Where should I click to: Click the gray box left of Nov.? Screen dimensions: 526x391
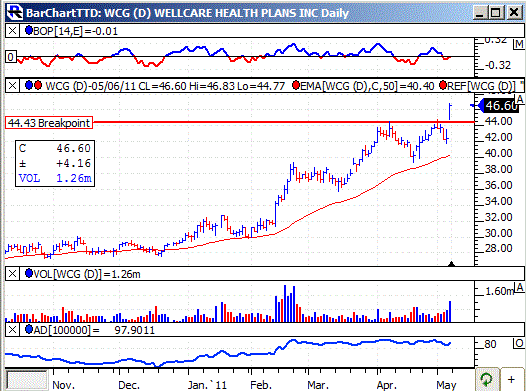click(x=27, y=380)
